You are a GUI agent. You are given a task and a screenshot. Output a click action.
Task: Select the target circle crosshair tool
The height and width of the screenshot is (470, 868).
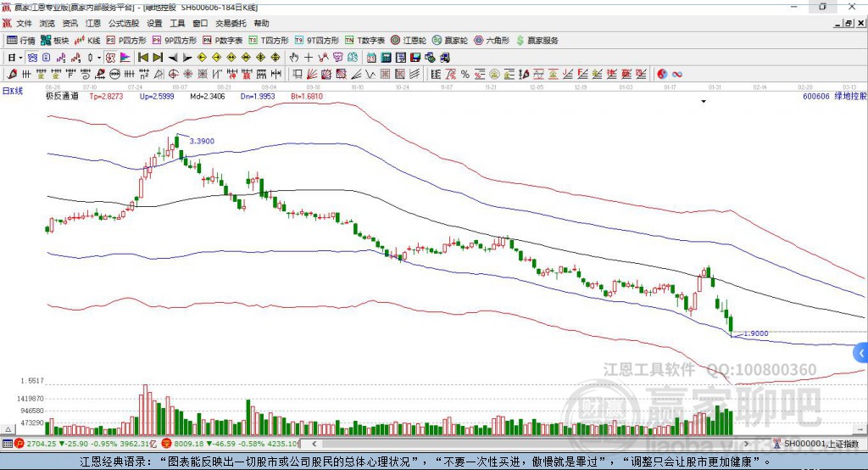173,75
